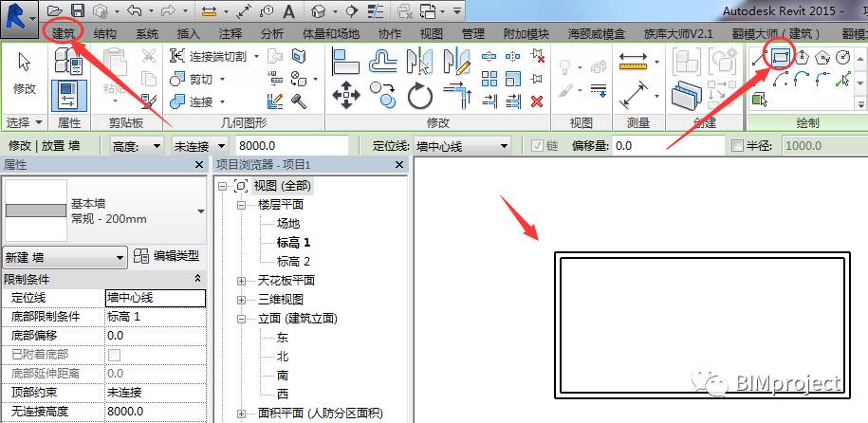Choose Mirror - Pick Axis tool
This screenshot has height=423, width=868.
click(x=419, y=62)
